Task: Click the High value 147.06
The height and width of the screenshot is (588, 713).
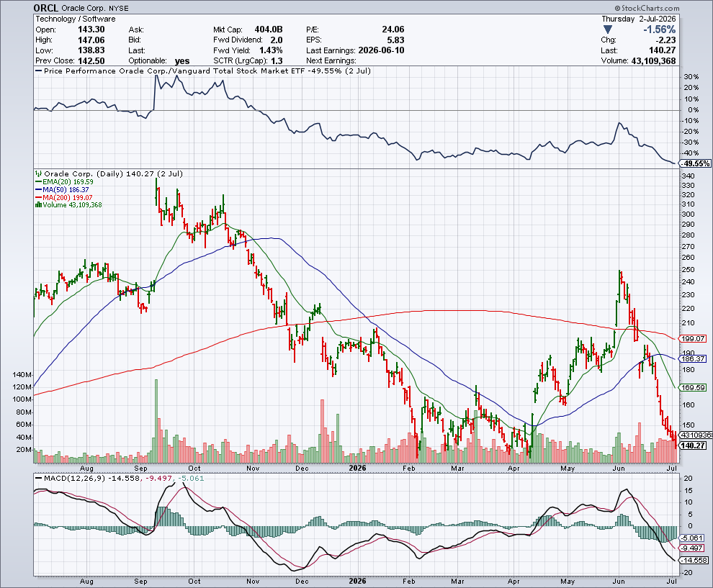Action: coord(91,40)
